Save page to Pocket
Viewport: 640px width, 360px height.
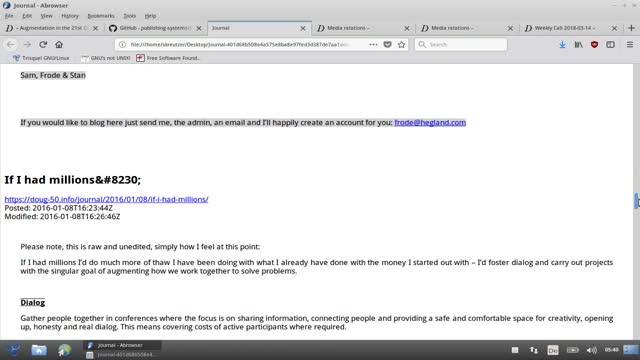point(387,44)
